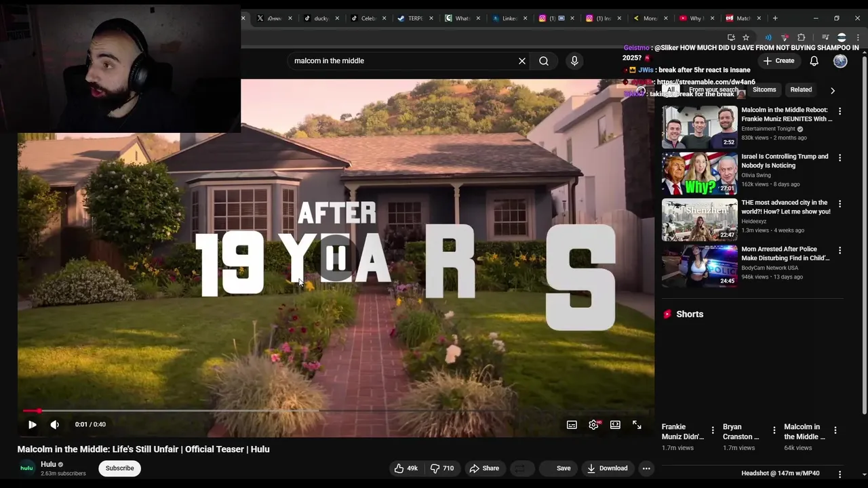Open the video title text
Screen dimensions: 868x488
coord(144,449)
